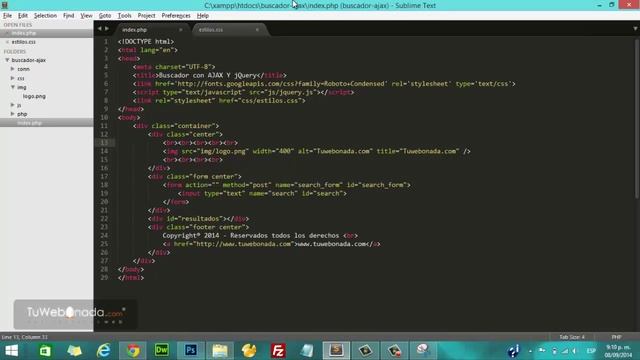
Task: Open tab list dropdown at right edge
Action: click(635, 29)
